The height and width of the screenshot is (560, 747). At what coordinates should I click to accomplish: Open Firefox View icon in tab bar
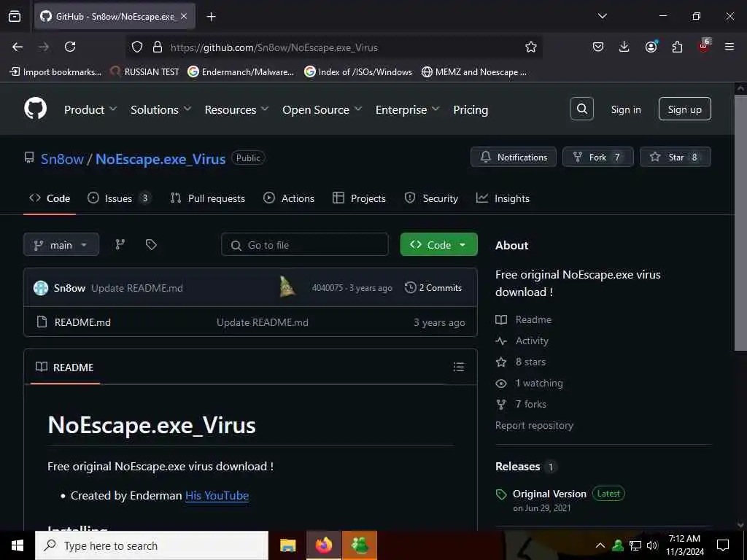point(15,16)
